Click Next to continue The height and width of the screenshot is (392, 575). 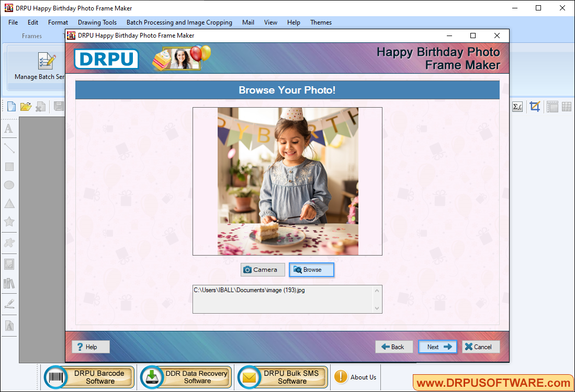[437, 347]
